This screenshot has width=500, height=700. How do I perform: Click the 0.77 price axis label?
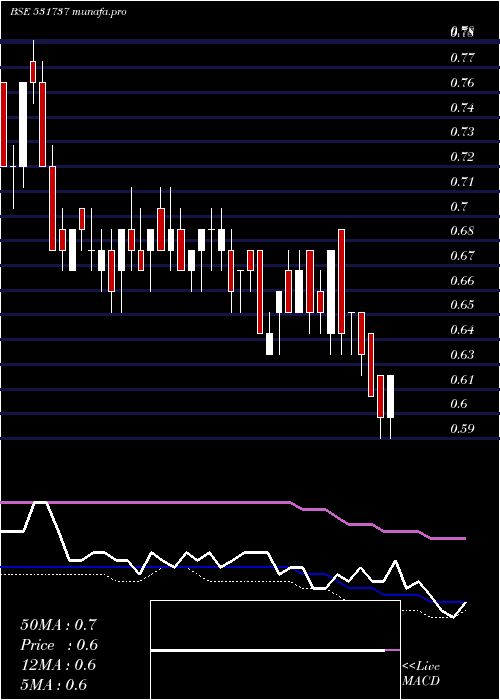tap(462, 58)
